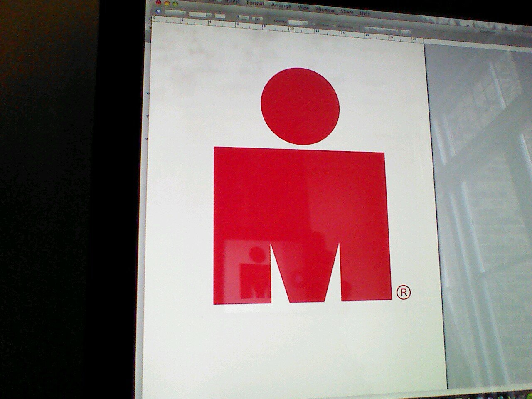
Task: Click the yellow minimize window button
Action: point(167,3)
